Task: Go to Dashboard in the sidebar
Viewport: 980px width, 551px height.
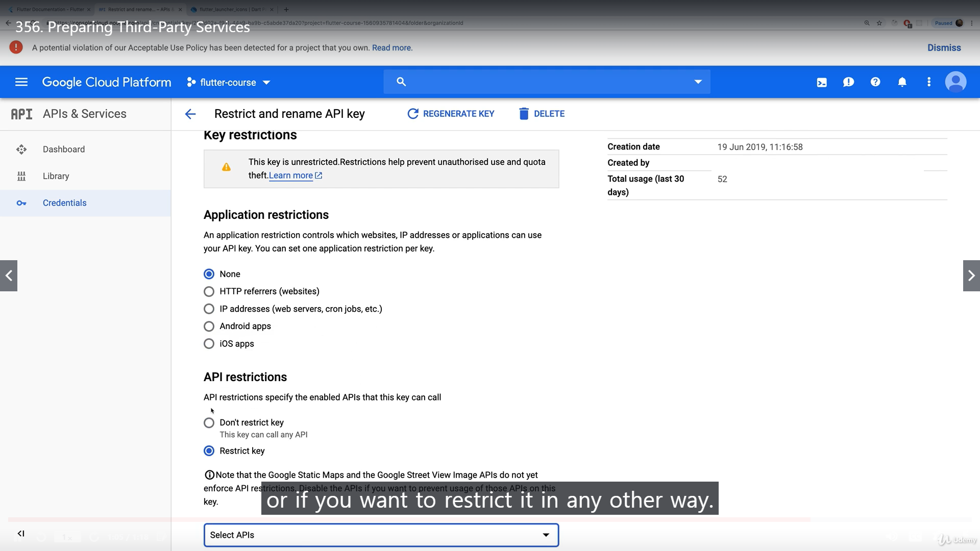Action: point(64,149)
